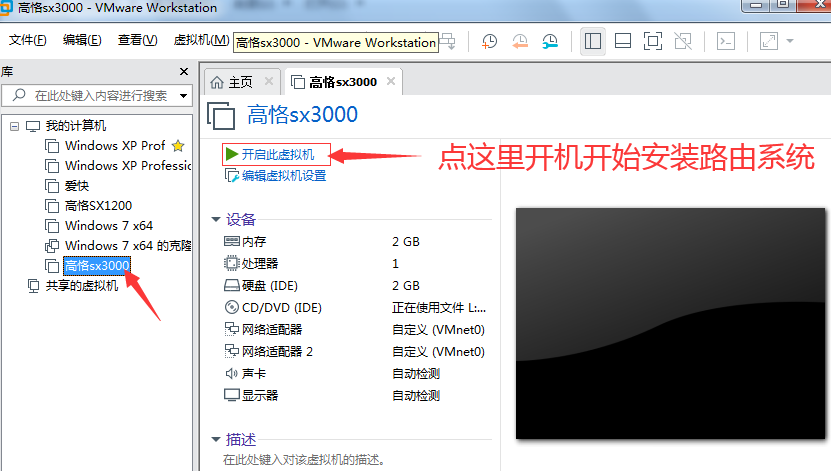Select Windows 7 x64 的克隆 VM
Screen dimensions: 831x471
[128, 246]
